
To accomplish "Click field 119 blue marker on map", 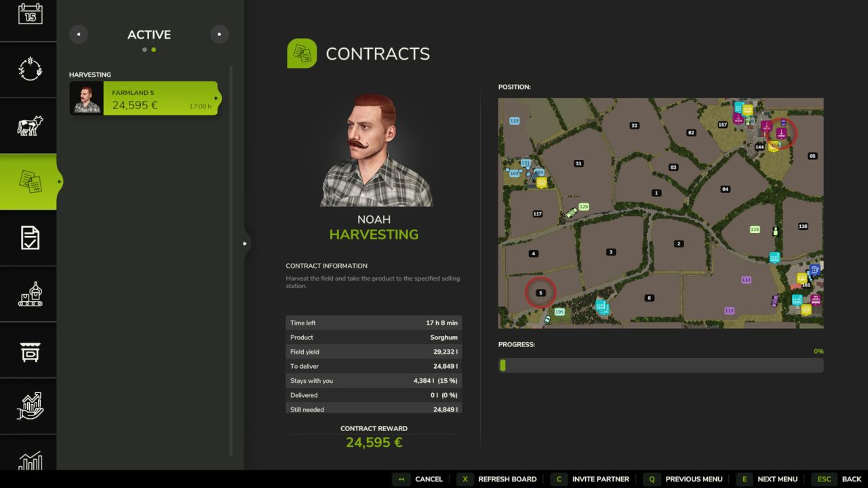I will click(514, 121).
